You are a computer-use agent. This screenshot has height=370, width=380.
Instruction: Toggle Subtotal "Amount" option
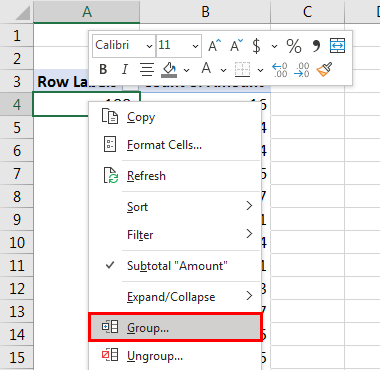(x=175, y=266)
